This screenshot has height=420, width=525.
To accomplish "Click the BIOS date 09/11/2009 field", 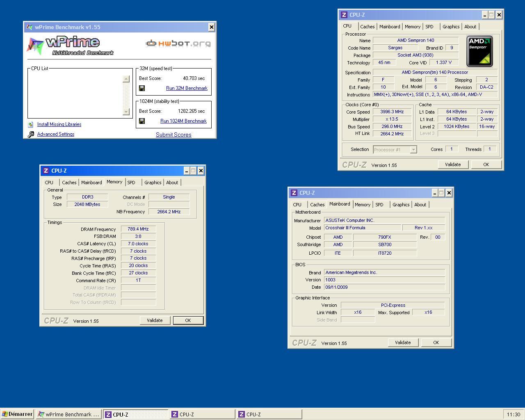I will click(x=384, y=287).
